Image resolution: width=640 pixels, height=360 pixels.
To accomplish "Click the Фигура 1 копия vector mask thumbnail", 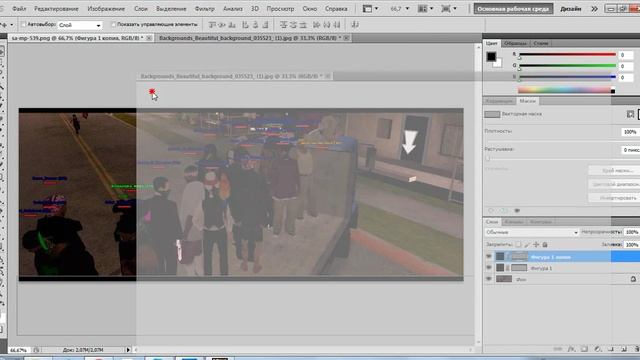I will (x=519, y=256).
